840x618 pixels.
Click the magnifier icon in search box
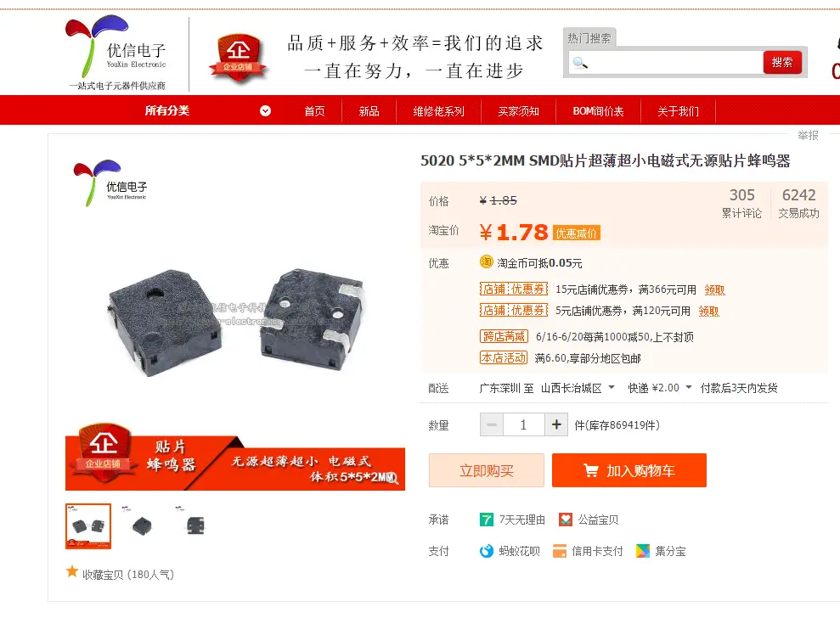pos(580,63)
